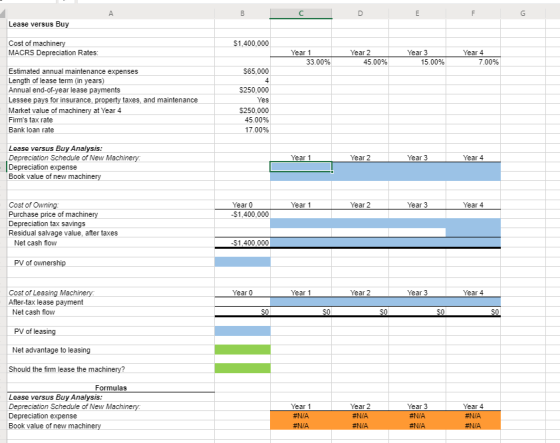Image resolution: width=560 pixels, height=443 pixels.
Task: Click the "Firm's tax rate" label
Action: click(x=31, y=120)
